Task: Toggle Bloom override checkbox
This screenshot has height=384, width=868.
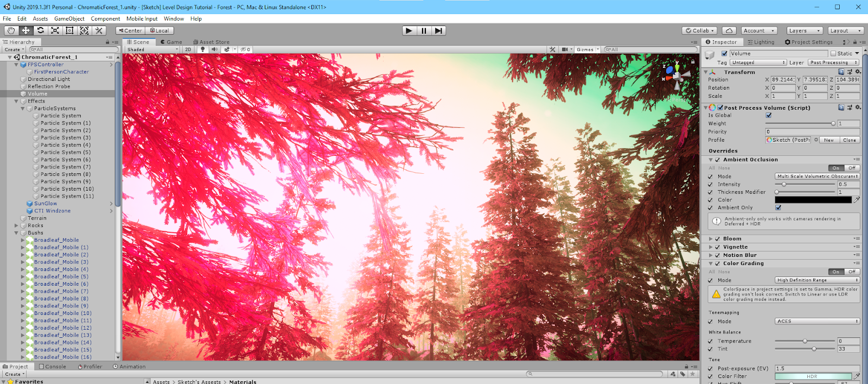Action: [x=718, y=239]
